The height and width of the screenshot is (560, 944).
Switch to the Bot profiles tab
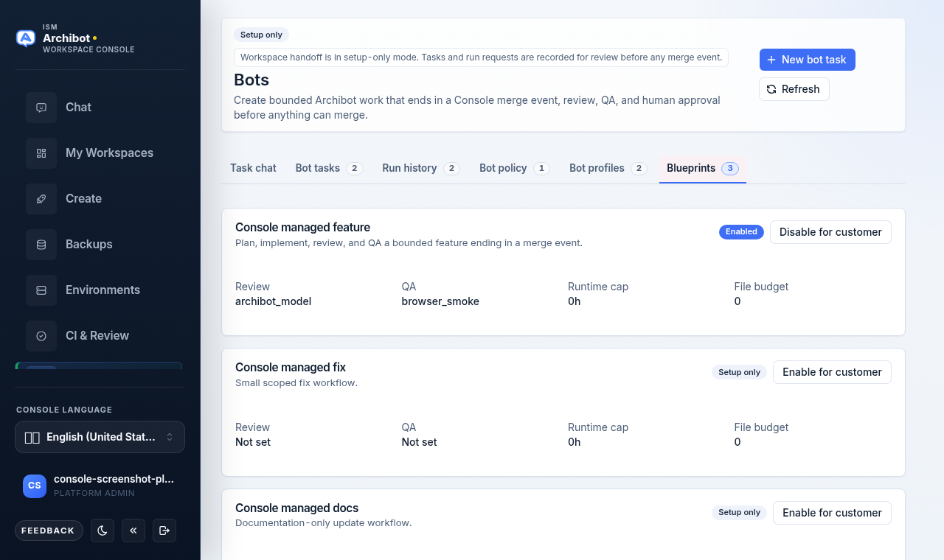point(608,168)
